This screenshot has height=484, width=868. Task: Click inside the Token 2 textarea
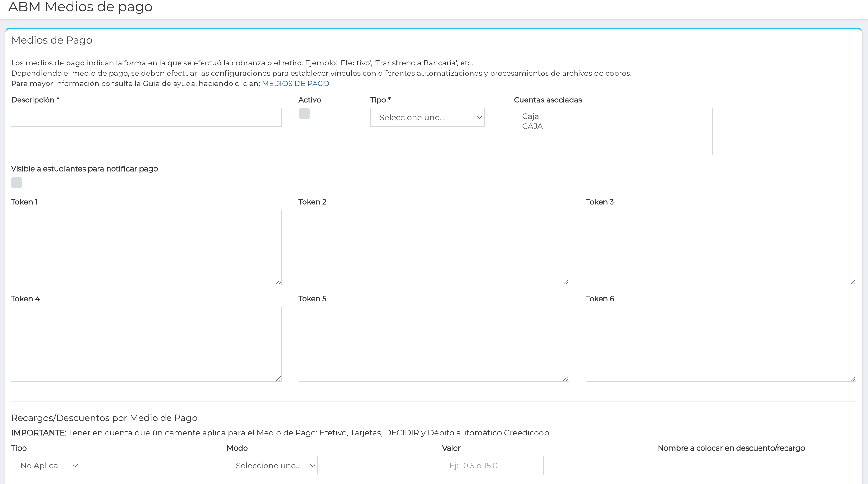[433, 247]
